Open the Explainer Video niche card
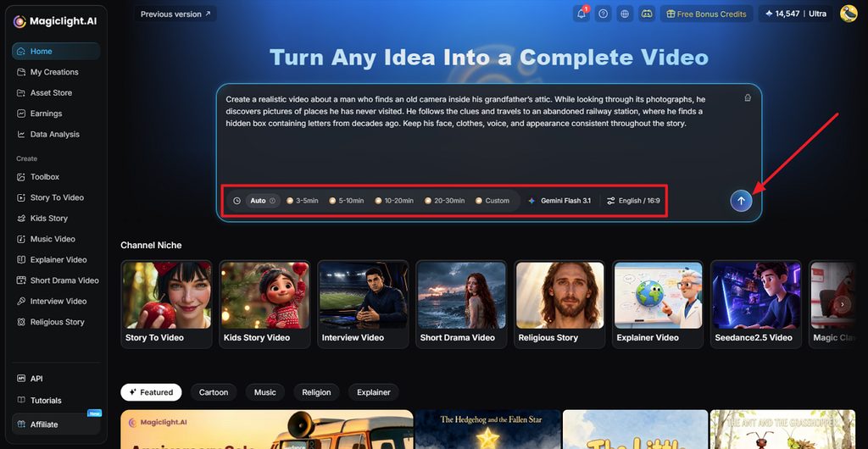Image resolution: width=868 pixels, height=449 pixels. point(658,304)
